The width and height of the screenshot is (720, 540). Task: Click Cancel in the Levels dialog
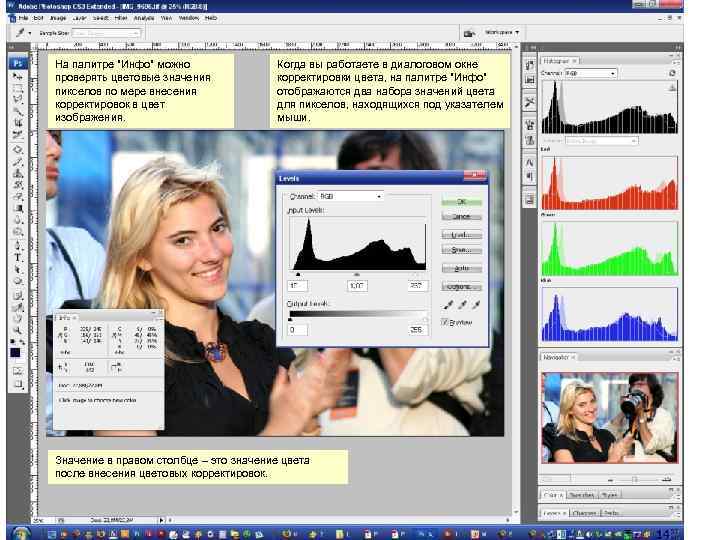[x=461, y=216]
